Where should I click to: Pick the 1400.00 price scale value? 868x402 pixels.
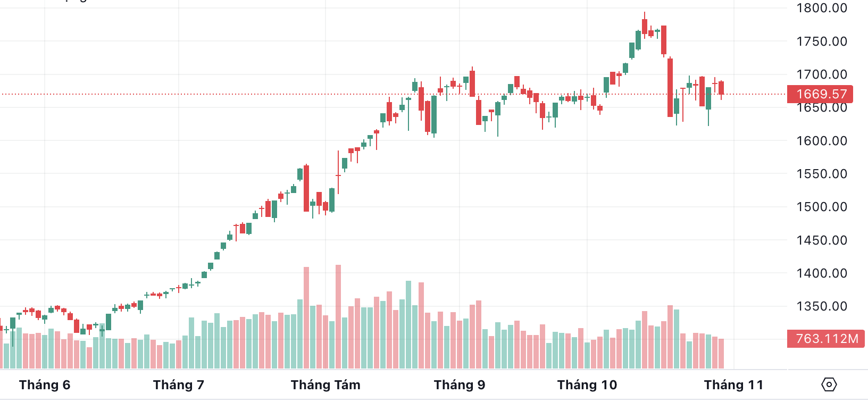821,273
